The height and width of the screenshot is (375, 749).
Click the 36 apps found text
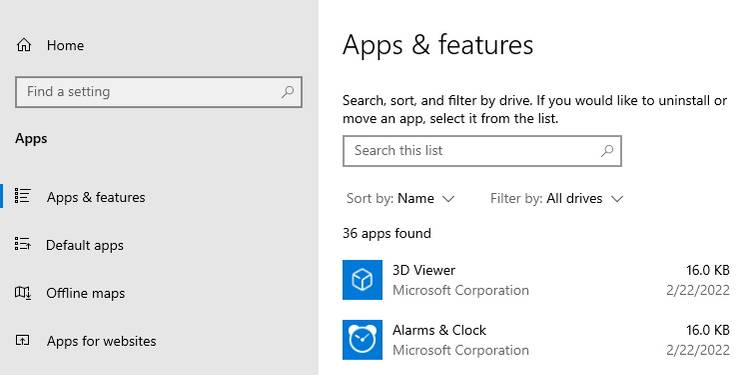(387, 233)
